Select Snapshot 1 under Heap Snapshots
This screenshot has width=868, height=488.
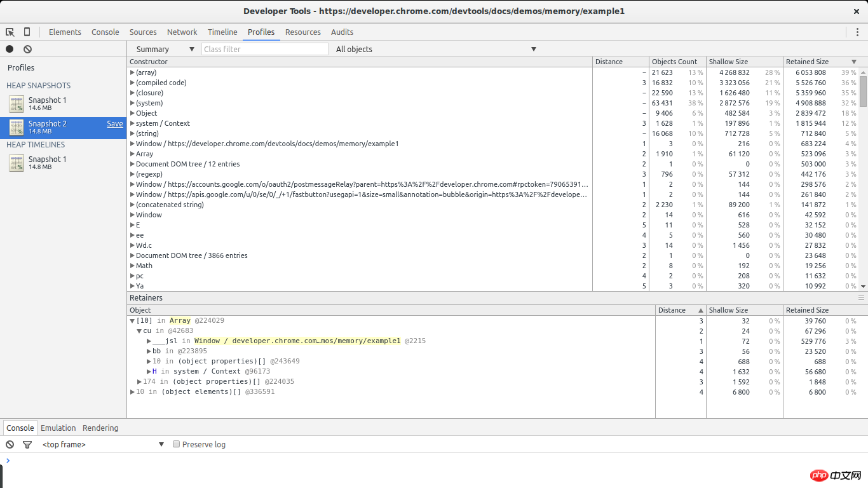point(64,104)
